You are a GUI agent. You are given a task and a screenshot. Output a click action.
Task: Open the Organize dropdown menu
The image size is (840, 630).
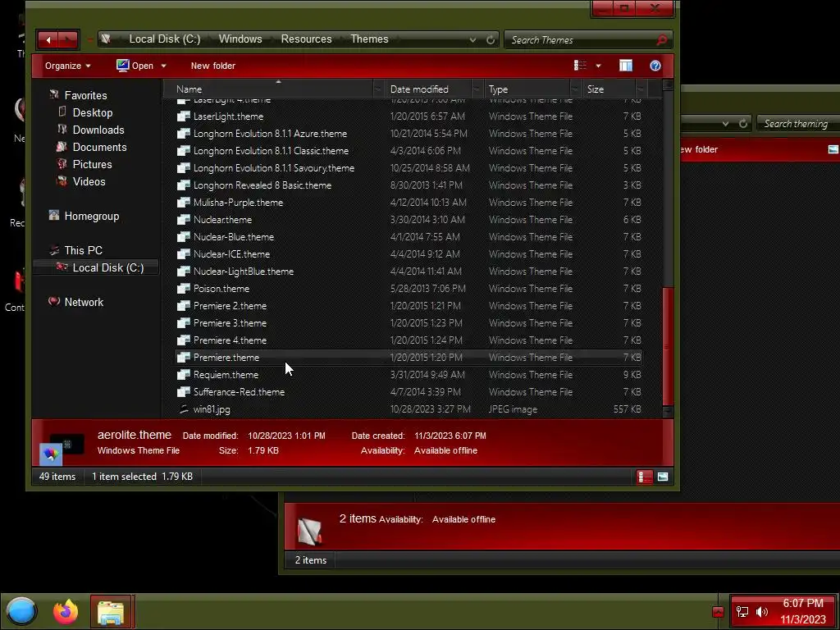click(67, 66)
